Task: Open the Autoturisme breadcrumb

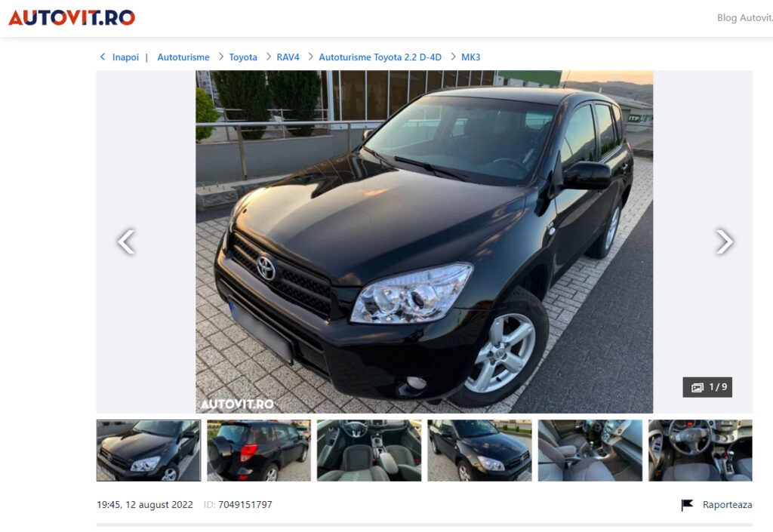Action: pyautogui.click(x=183, y=57)
